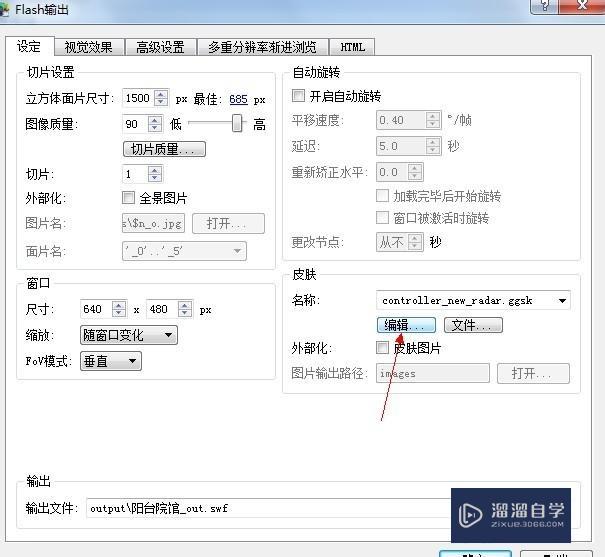Open the 高级设置 tab
Image resolution: width=605 pixels, height=557 pixels.
click(160, 47)
